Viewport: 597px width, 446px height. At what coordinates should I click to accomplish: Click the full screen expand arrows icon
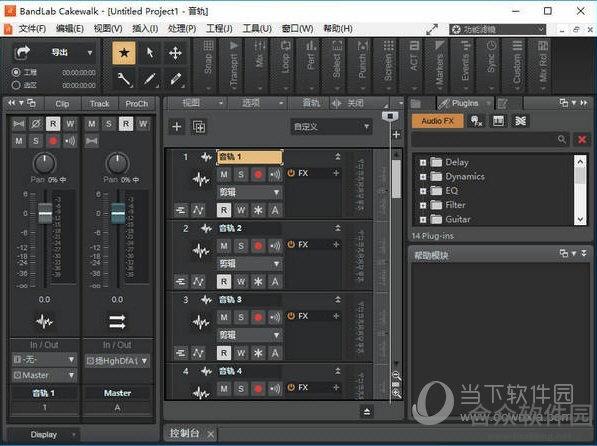click(x=432, y=29)
